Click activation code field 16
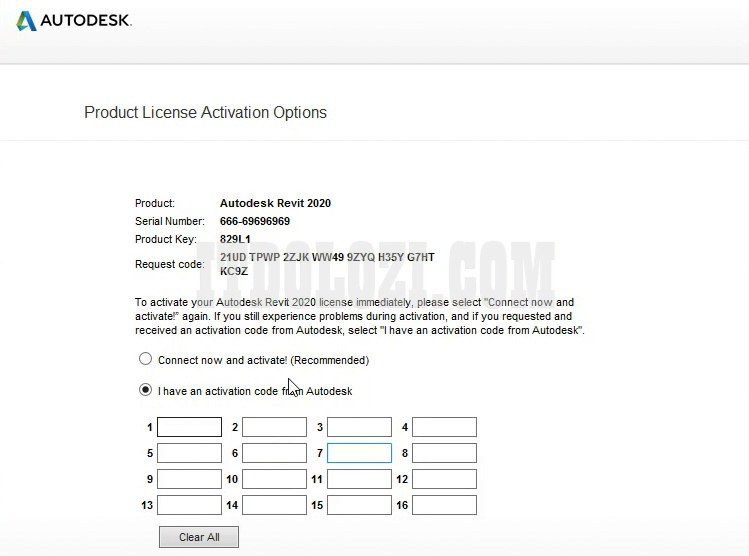The height and width of the screenshot is (556, 749). tap(444, 505)
